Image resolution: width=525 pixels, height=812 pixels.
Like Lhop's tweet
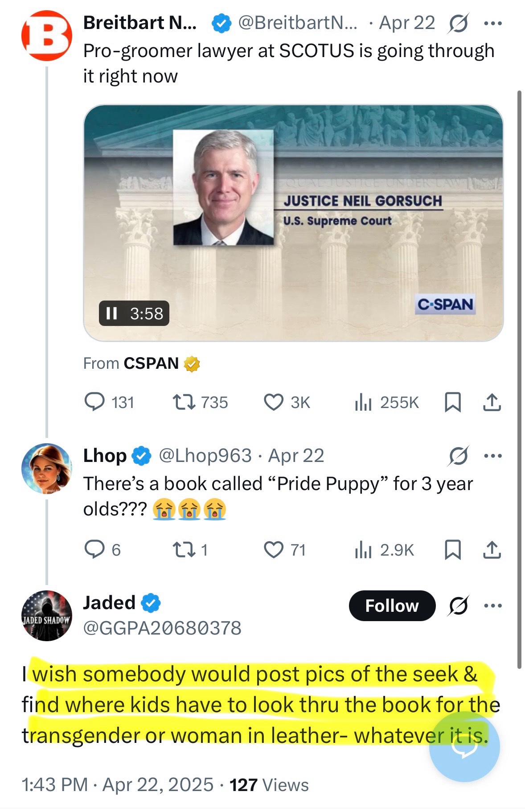(x=274, y=549)
